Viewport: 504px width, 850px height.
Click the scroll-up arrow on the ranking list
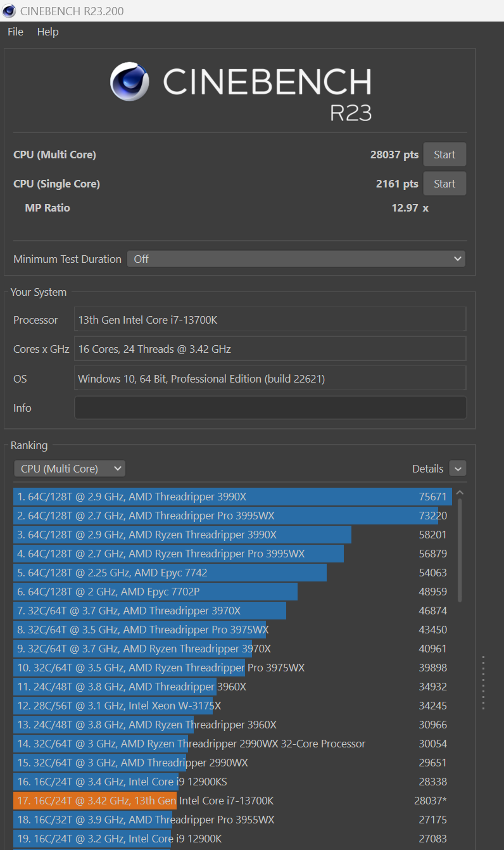coord(460,492)
